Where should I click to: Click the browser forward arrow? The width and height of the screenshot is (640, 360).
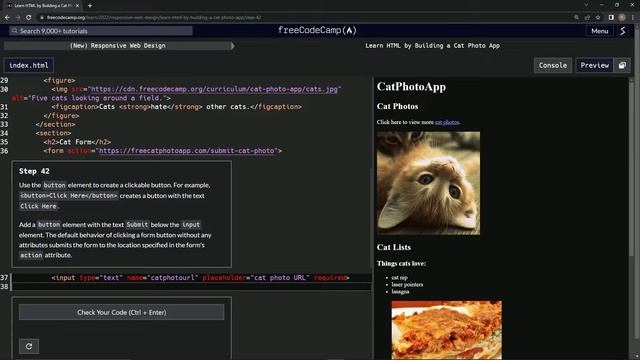tap(18, 18)
